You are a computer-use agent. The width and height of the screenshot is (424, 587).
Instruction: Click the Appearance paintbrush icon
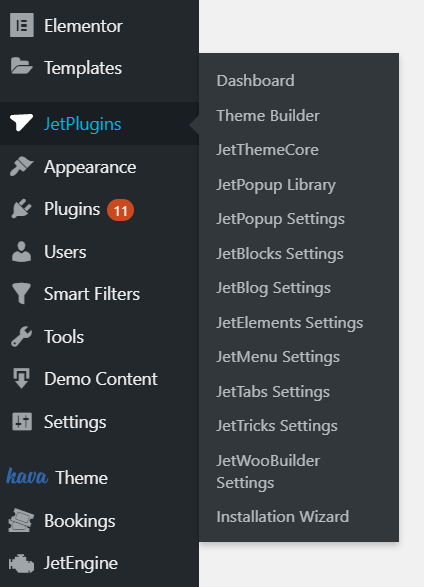coord(21,166)
